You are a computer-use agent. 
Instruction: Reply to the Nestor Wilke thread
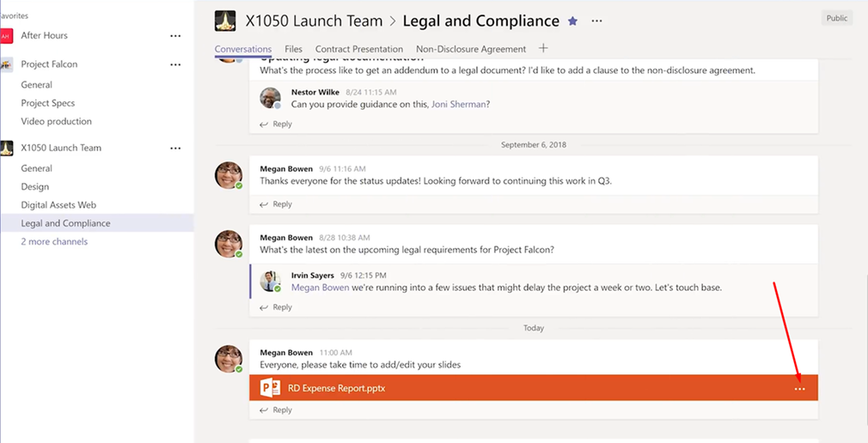(x=276, y=124)
